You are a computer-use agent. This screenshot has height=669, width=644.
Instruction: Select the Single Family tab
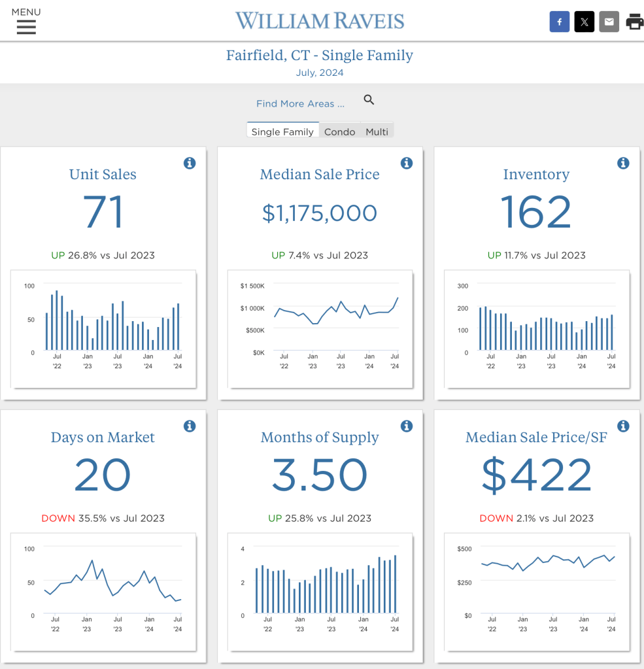coord(282,131)
